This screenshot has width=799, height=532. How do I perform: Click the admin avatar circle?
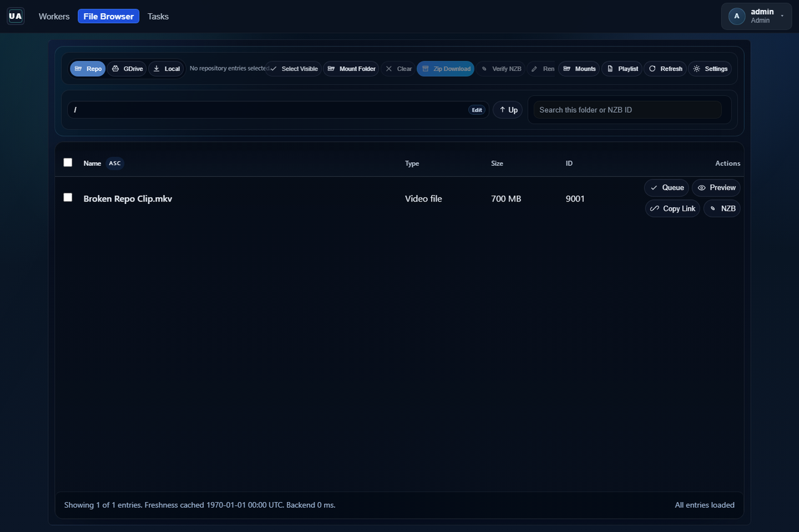coord(737,16)
